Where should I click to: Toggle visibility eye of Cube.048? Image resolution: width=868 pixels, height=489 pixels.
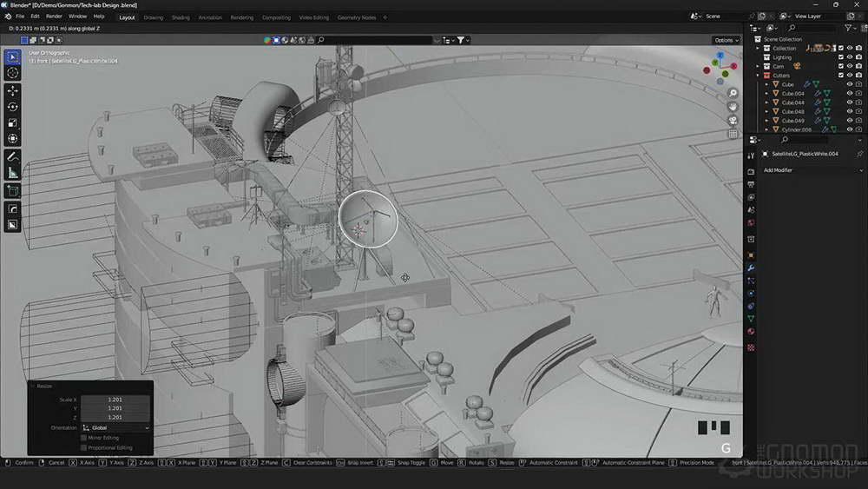[x=850, y=111]
